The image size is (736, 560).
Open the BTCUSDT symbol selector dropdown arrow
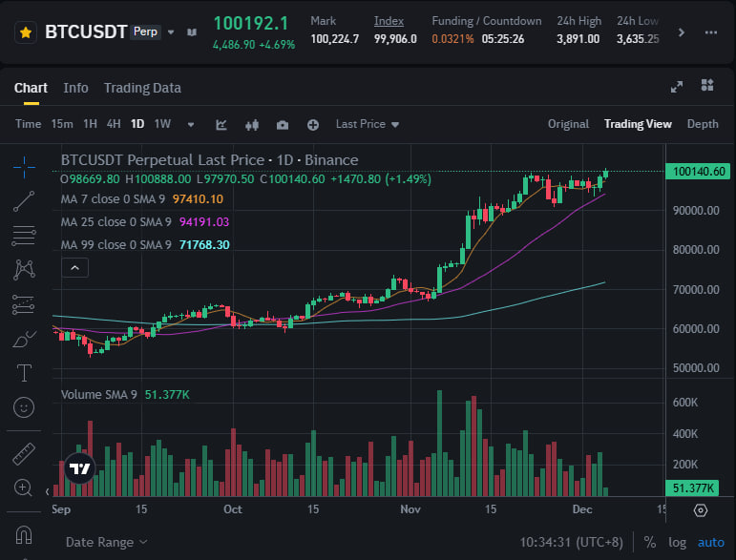tap(171, 32)
